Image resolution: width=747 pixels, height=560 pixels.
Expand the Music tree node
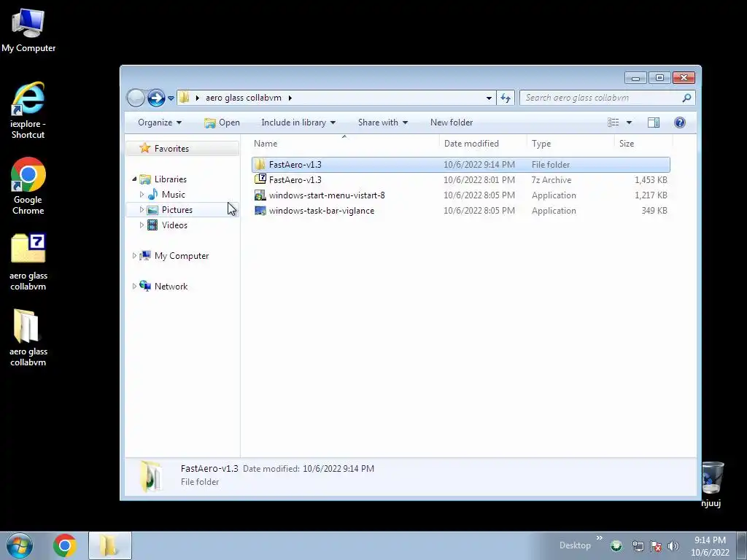142,194
